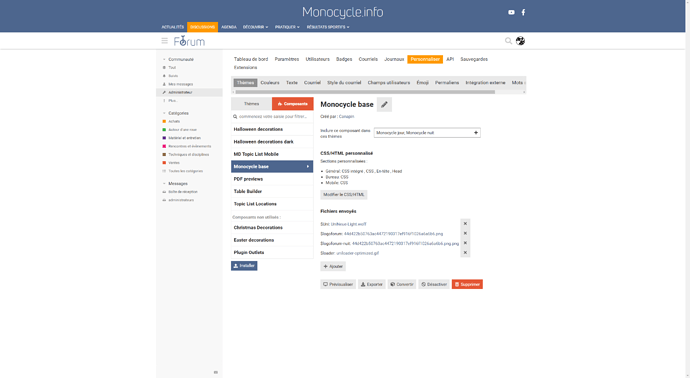Image resolution: width=690 pixels, height=378 pixels.
Task: Open the user avatar menu
Action: tap(520, 41)
